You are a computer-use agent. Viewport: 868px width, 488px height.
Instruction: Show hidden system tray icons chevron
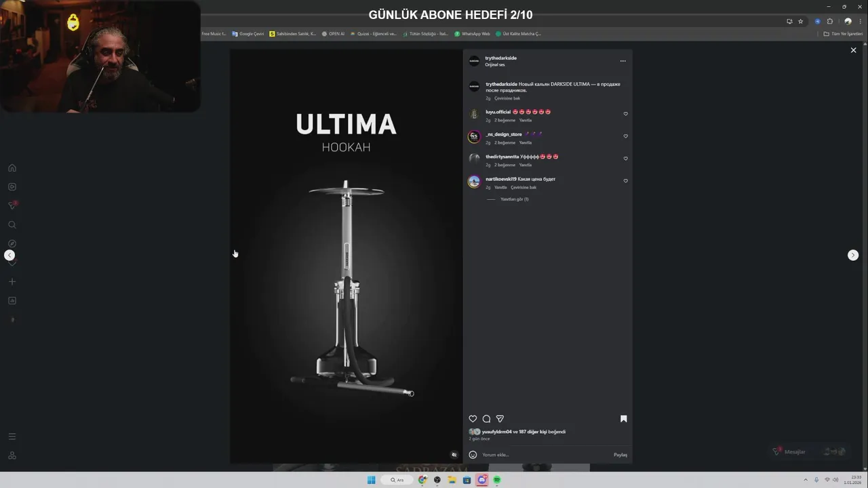click(x=805, y=480)
